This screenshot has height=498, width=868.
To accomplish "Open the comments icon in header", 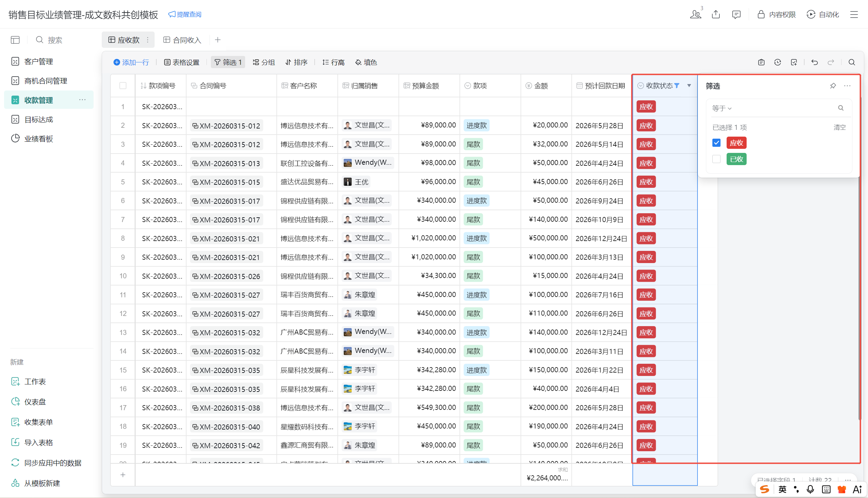I will [x=736, y=14].
